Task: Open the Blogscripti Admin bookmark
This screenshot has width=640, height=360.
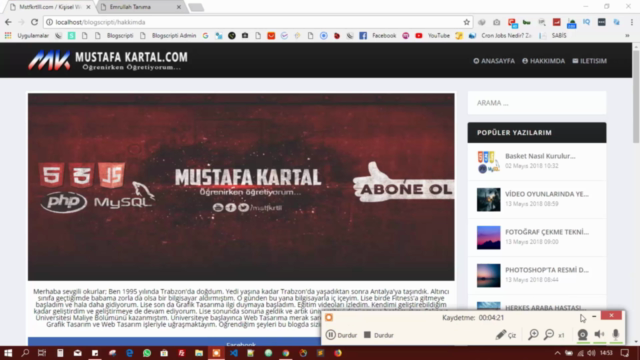Action: pyautogui.click(x=168, y=36)
